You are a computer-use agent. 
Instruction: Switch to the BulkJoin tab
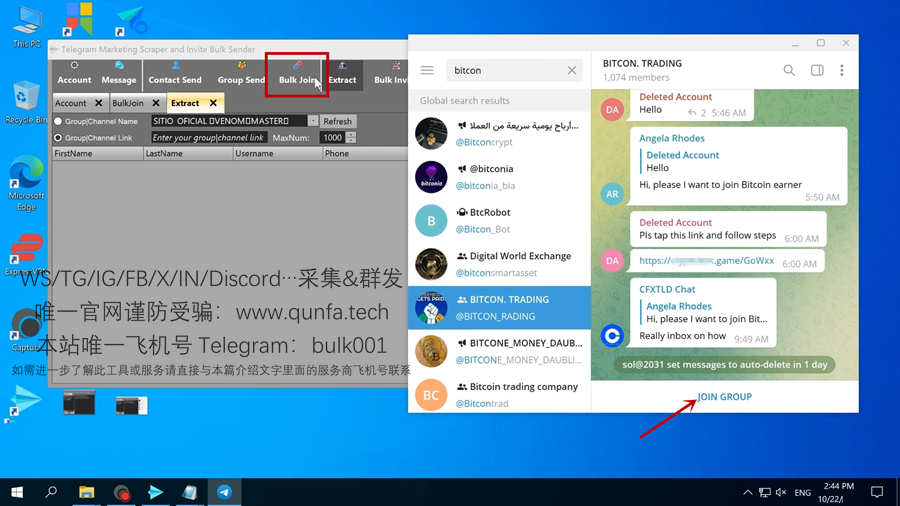point(127,103)
